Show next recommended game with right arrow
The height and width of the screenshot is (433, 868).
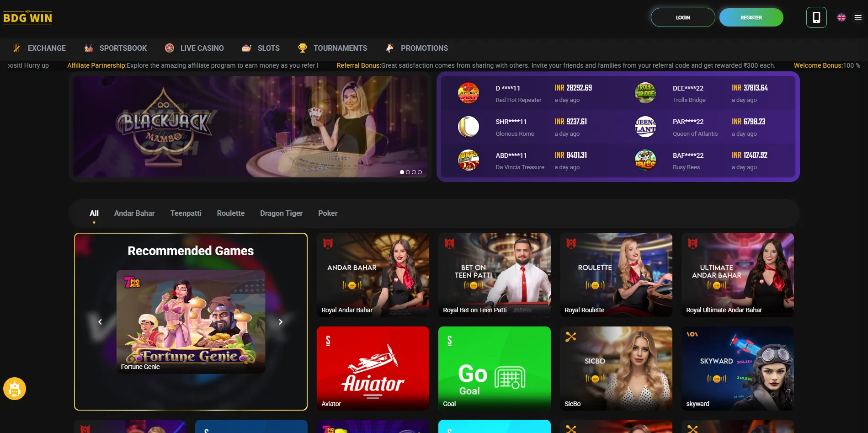click(x=281, y=322)
